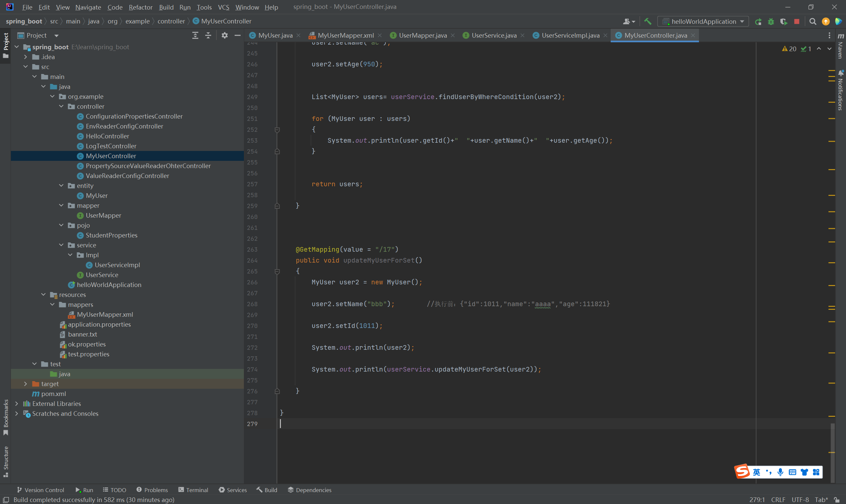Open Search Everywhere magnifier icon
Image resolution: width=846 pixels, height=504 pixels.
(x=812, y=21)
